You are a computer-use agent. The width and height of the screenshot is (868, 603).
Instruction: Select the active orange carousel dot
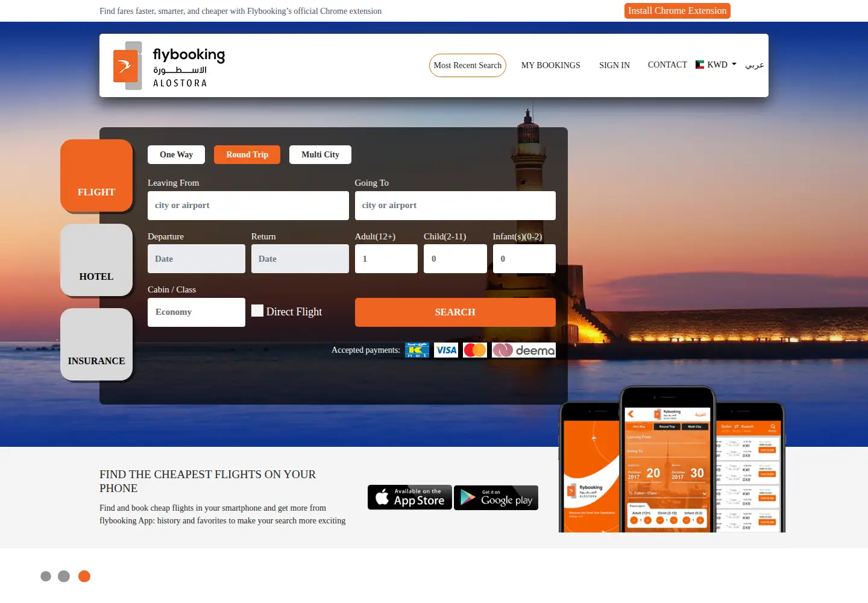[x=84, y=576]
